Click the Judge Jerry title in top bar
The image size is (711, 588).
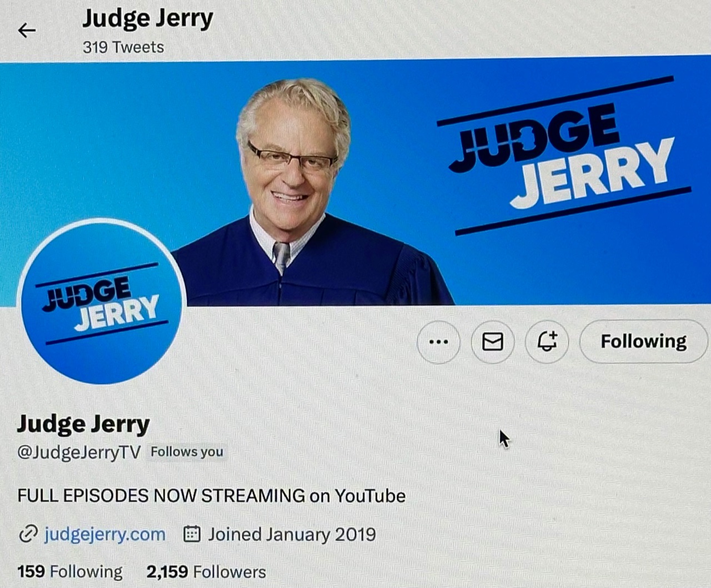pos(148,18)
